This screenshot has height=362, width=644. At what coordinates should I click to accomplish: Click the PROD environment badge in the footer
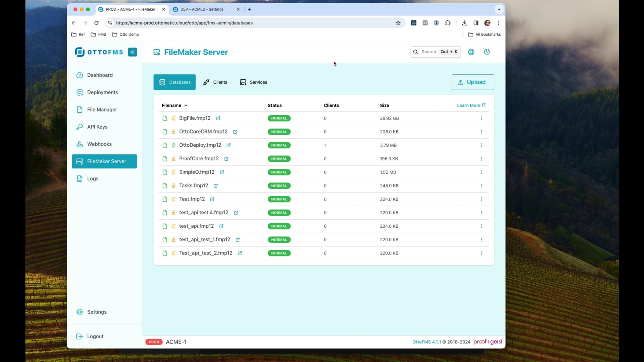coord(154,342)
